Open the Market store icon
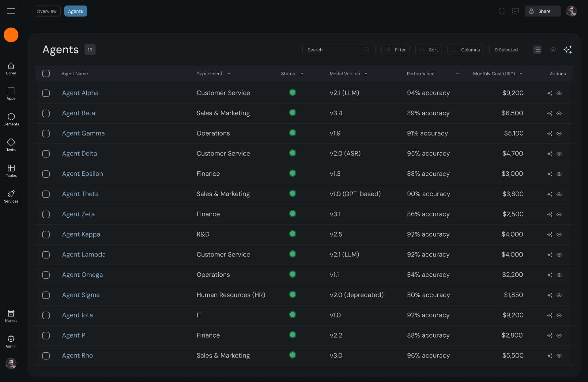The width and height of the screenshot is (588, 382). click(11, 316)
